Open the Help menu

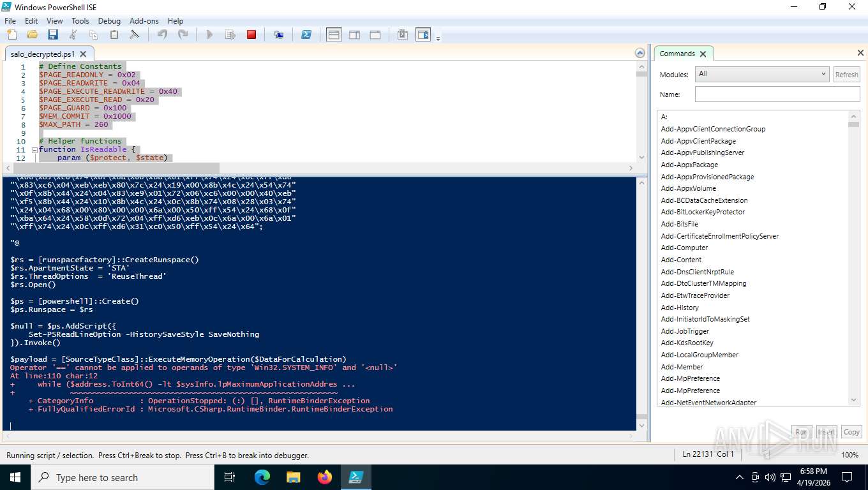[x=176, y=20]
